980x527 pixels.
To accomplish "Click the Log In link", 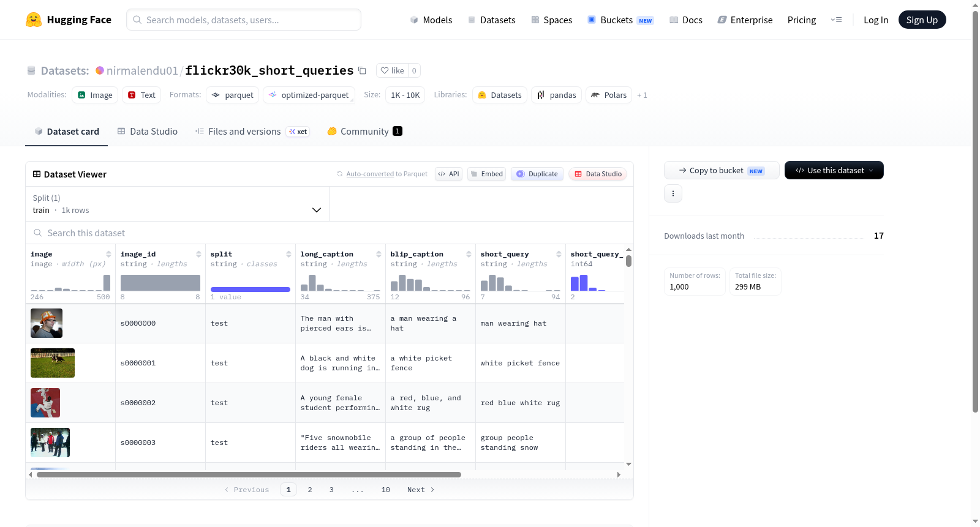I will coord(876,20).
